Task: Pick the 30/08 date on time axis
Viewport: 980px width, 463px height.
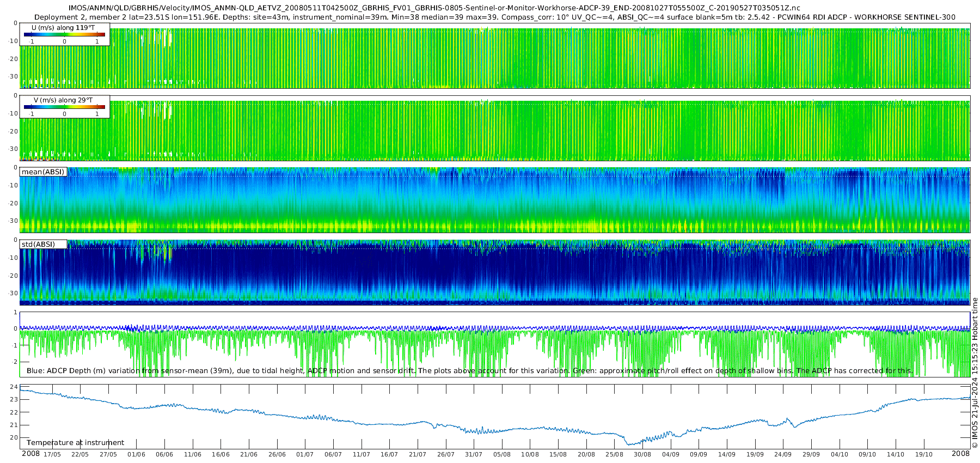Action: [x=642, y=454]
